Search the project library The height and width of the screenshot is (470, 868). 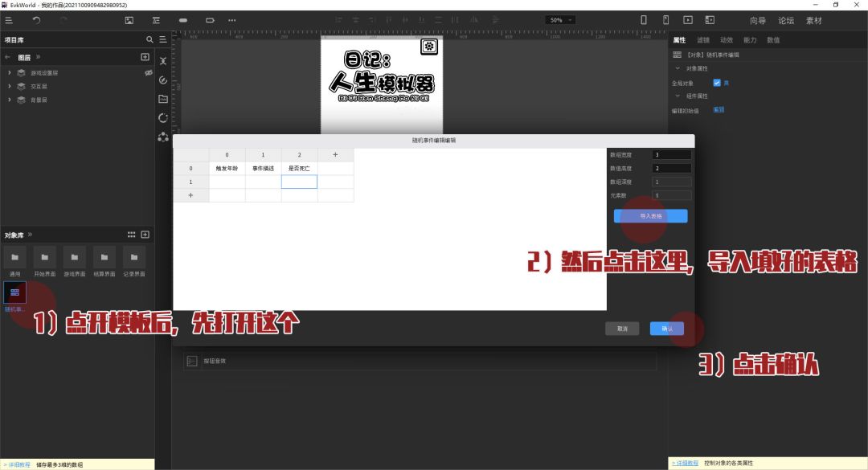149,39
